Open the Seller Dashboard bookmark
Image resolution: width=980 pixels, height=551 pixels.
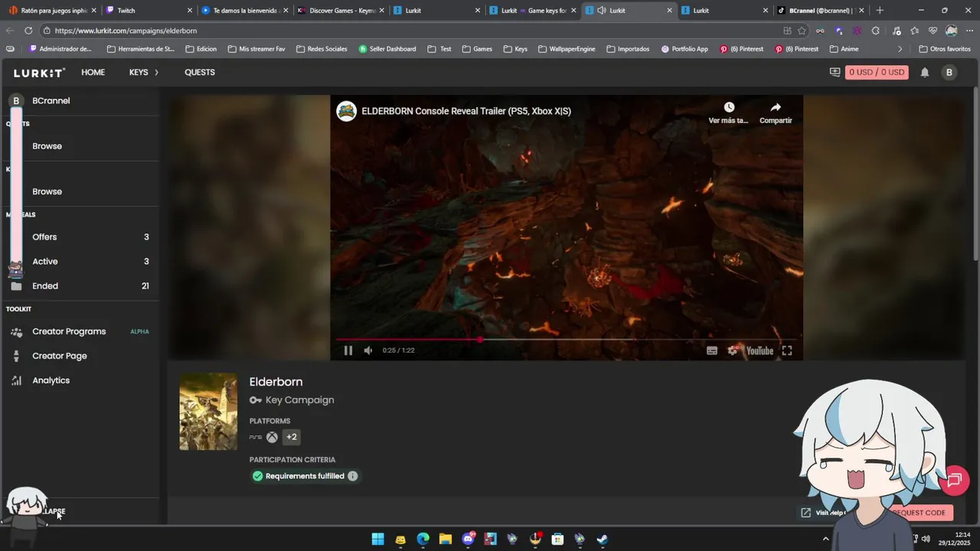click(x=387, y=49)
